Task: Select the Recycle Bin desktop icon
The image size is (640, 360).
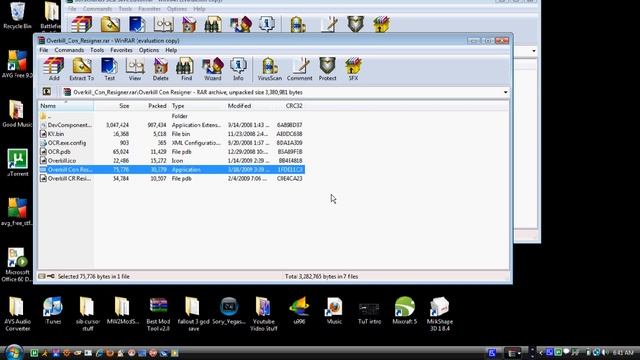Action: (x=17, y=16)
